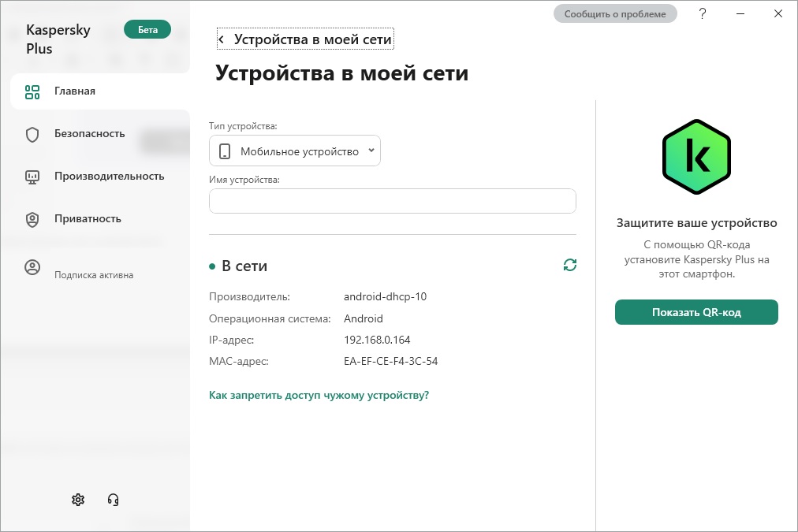Open the Тип устройства dropdown
This screenshot has width=798, height=532.
point(295,151)
